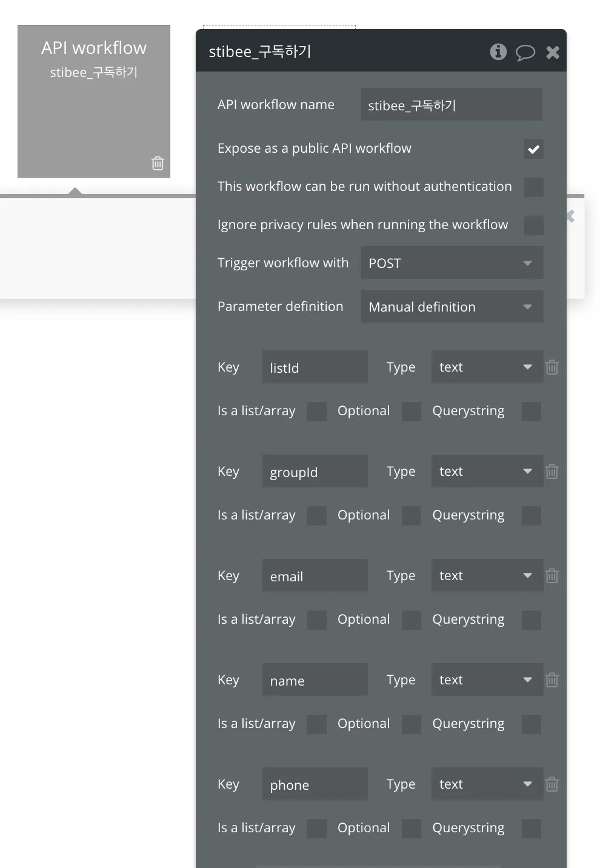
Task: Edit the email key field
Action: point(315,576)
